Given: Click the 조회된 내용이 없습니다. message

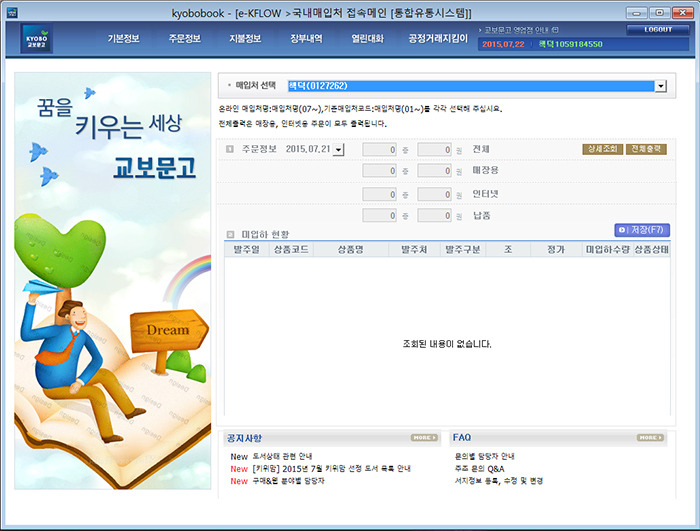Looking at the screenshot, I should (x=447, y=344).
